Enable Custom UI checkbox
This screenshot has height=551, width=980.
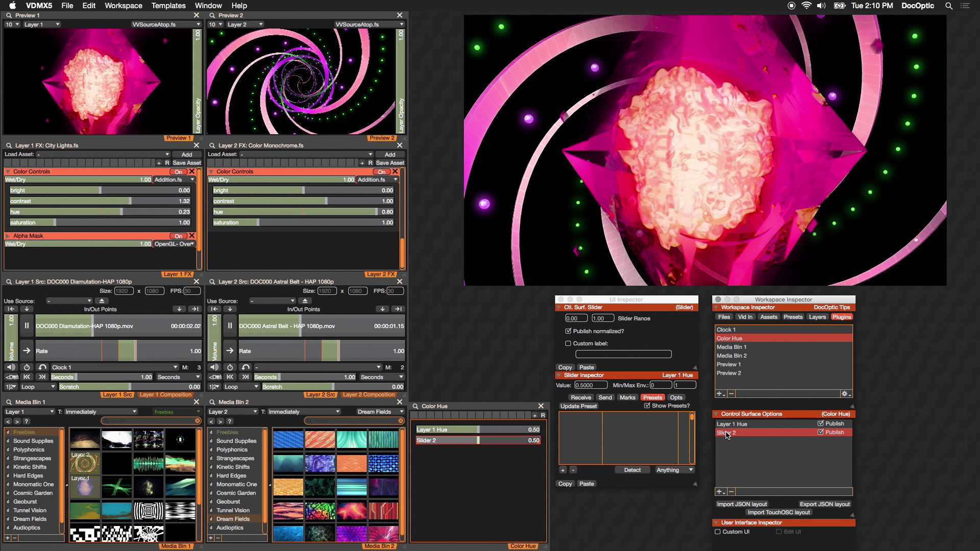coord(718,532)
